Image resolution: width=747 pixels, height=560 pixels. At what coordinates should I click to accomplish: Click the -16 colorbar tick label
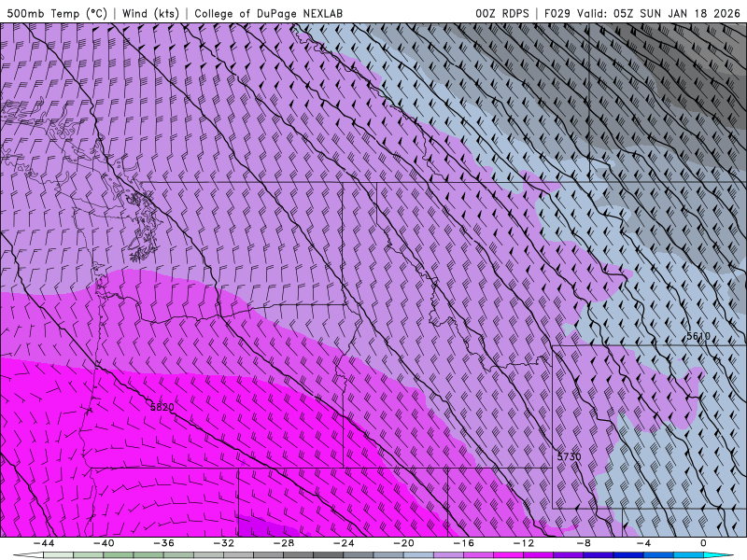(463, 543)
